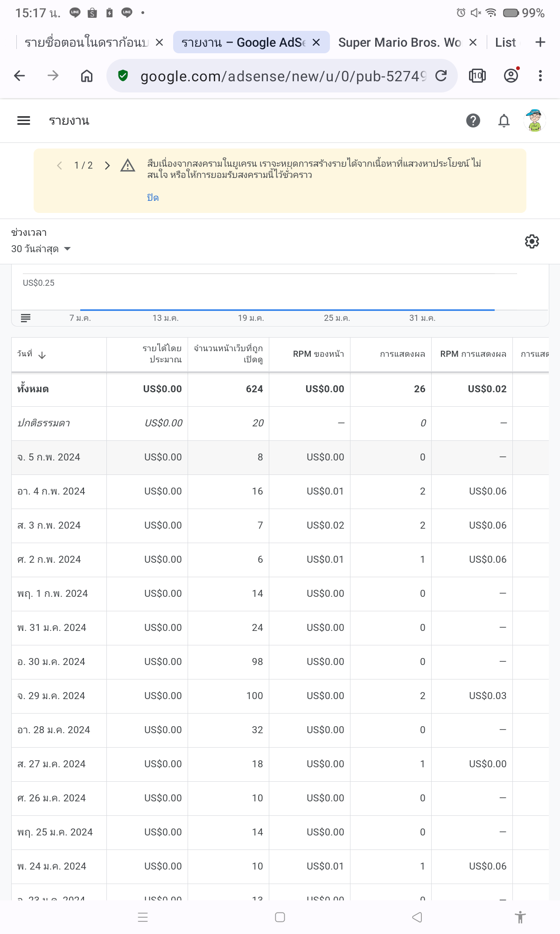
Task: Dismiss the warning with ปิด link
Action: (x=153, y=198)
